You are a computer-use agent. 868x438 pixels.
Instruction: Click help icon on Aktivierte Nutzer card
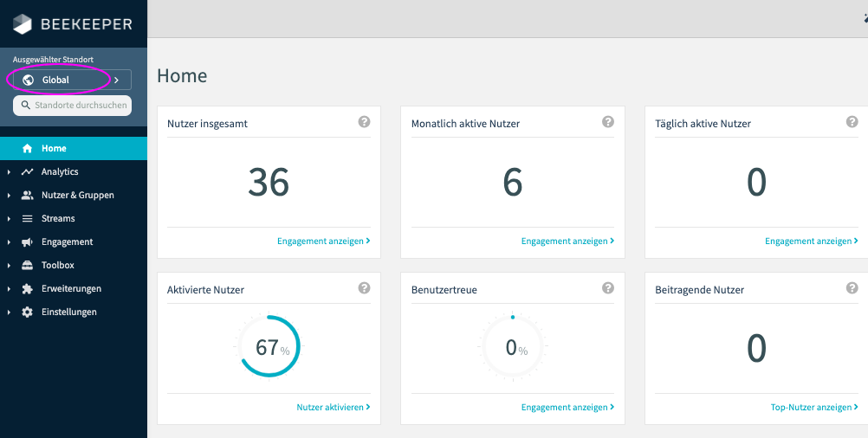click(364, 288)
